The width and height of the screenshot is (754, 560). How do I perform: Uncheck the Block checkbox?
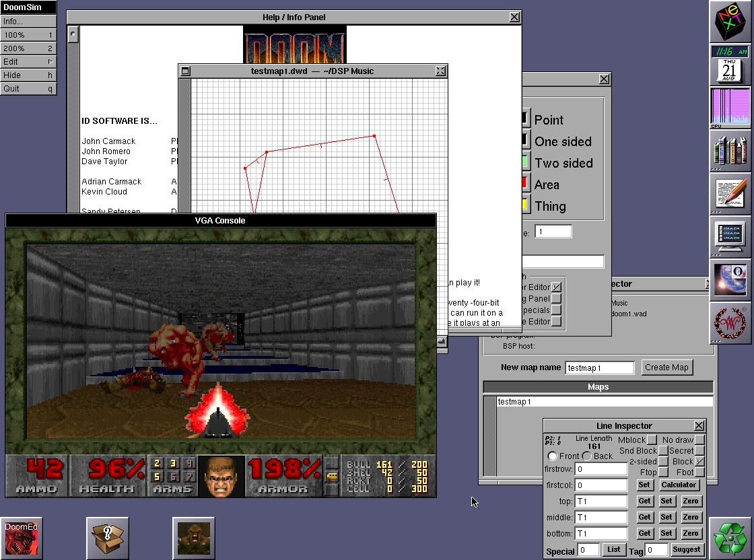(699, 462)
